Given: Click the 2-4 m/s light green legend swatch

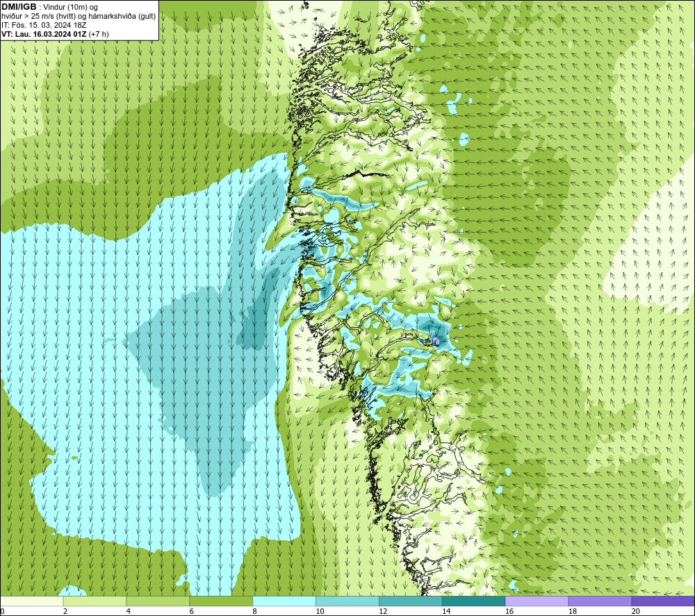Looking at the screenshot, I should click(x=95, y=601).
